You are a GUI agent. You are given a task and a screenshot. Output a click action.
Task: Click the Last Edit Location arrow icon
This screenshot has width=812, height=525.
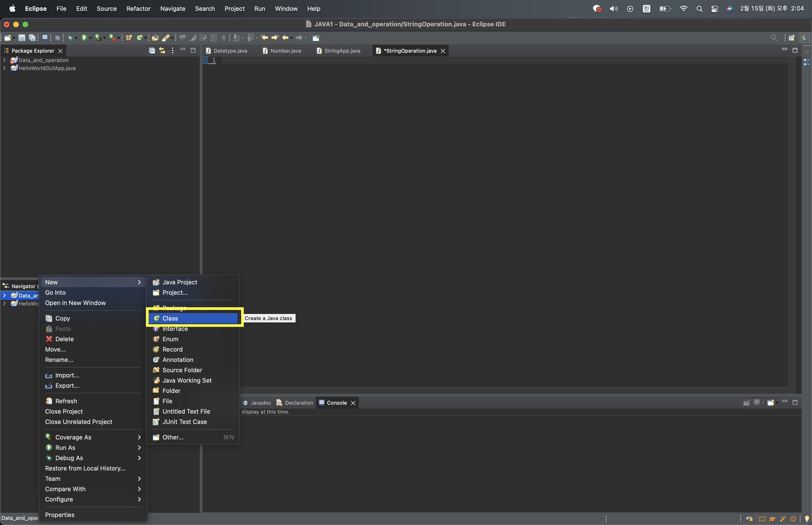pos(264,38)
